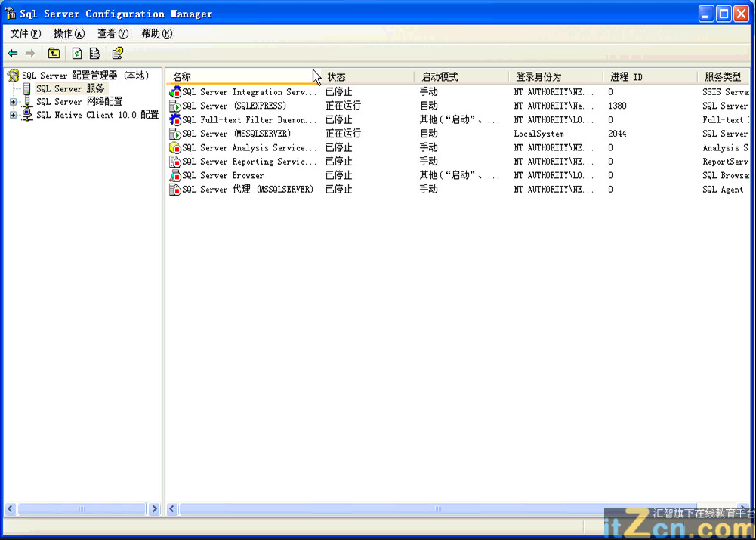Select the SQL Server 网络配置 tree item
Viewport: 756px width, 540px height.
(79, 102)
